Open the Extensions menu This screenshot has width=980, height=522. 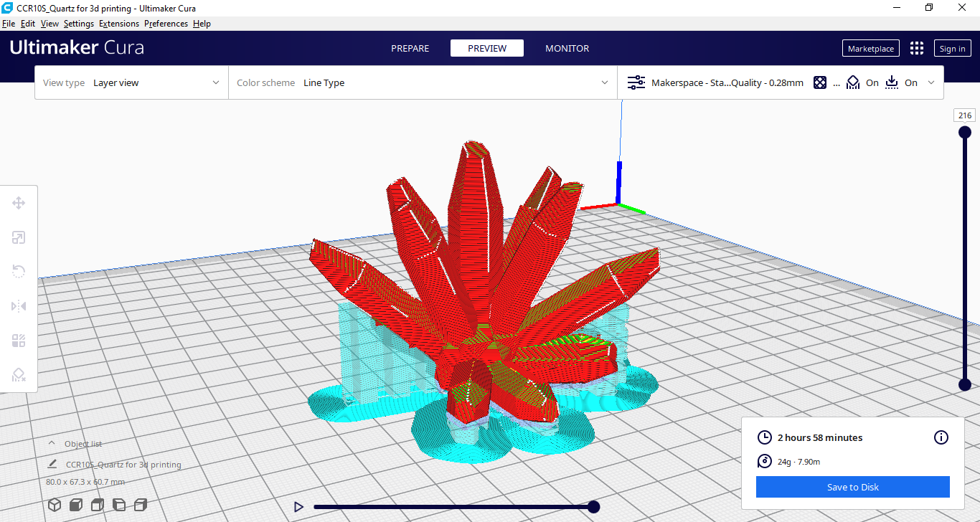[119, 24]
